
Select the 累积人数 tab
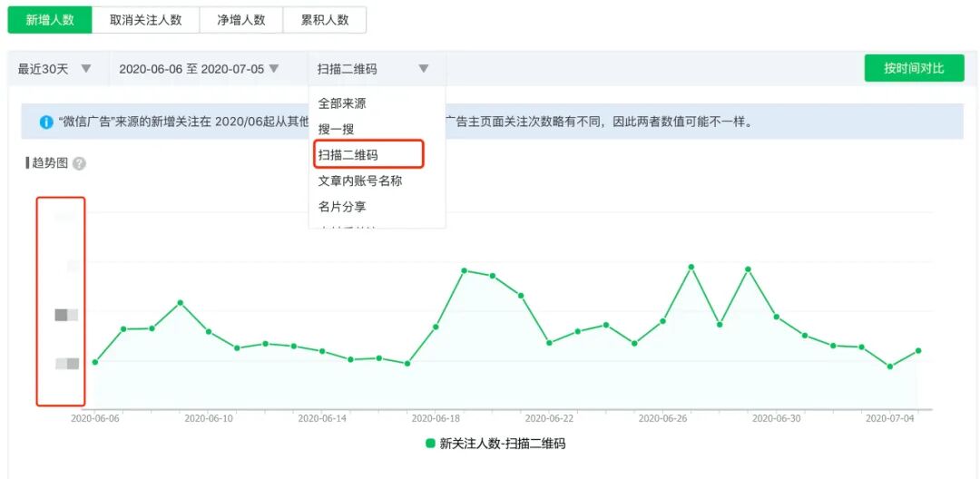325,19
